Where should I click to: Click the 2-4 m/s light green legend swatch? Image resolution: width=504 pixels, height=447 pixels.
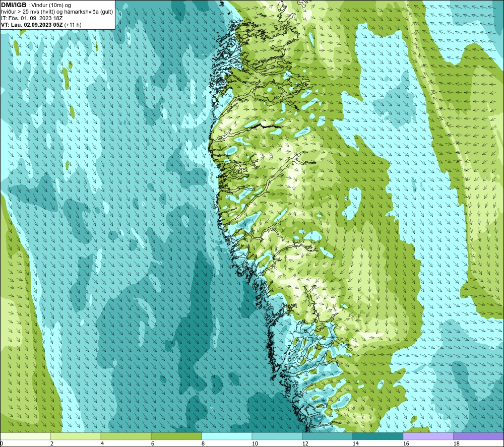[x=76, y=436]
